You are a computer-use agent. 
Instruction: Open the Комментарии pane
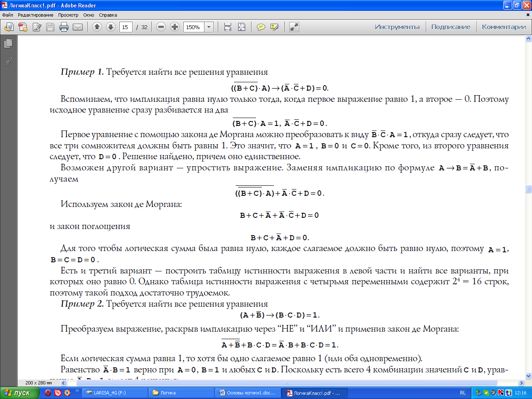[504, 27]
